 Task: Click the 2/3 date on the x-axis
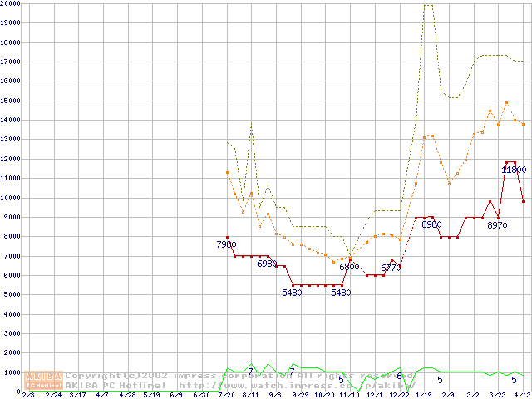tap(28, 394)
